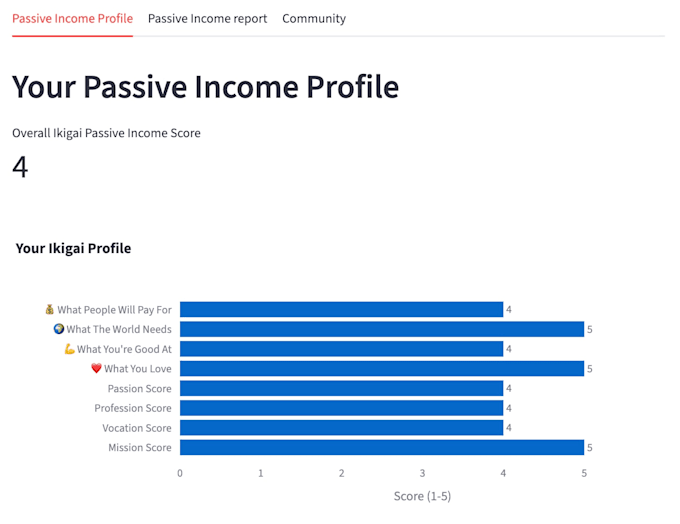Click the What The World Needs bar
680x524 pixels.
[x=382, y=329]
